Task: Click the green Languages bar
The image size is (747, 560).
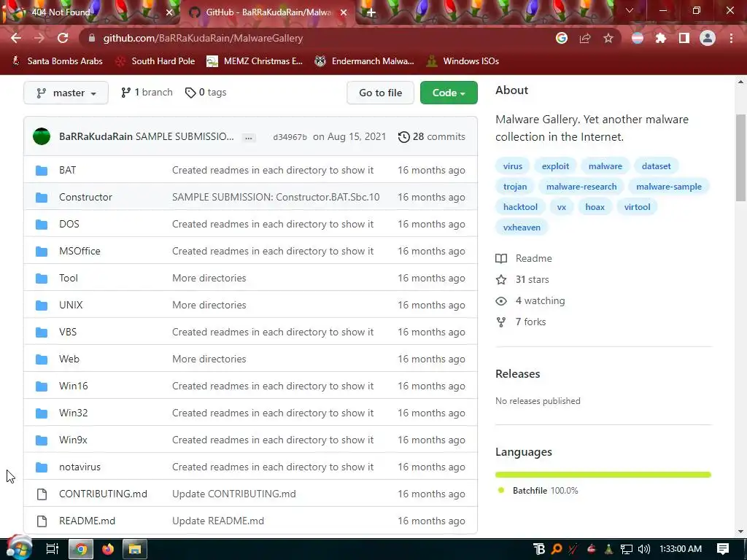Action: coord(603,475)
